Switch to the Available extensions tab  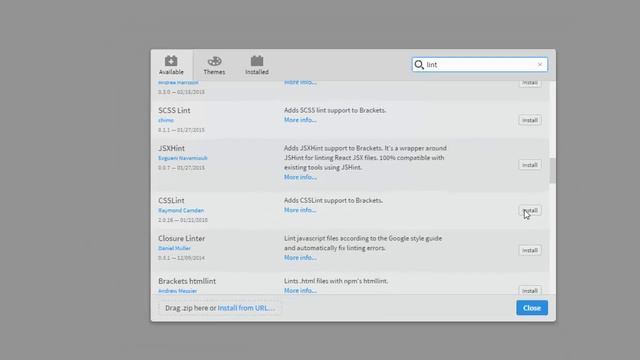pyautogui.click(x=171, y=65)
